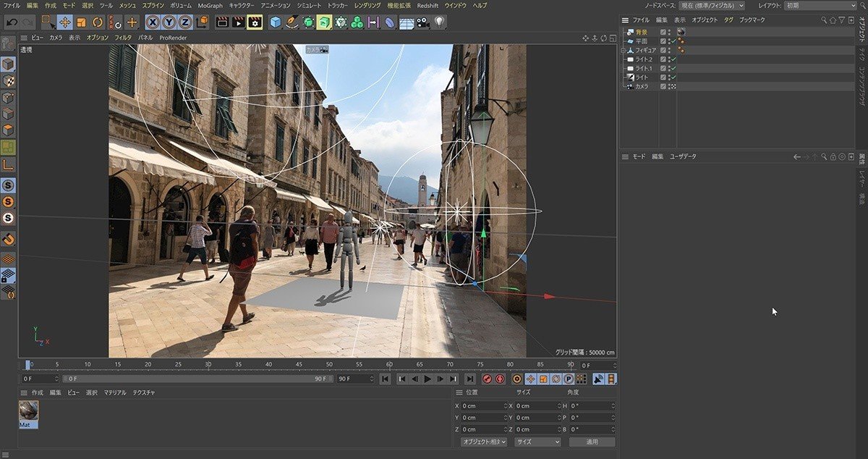This screenshot has width=868, height=459.
Task: Toggle the Z axis lock
Action: coord(185,22)
